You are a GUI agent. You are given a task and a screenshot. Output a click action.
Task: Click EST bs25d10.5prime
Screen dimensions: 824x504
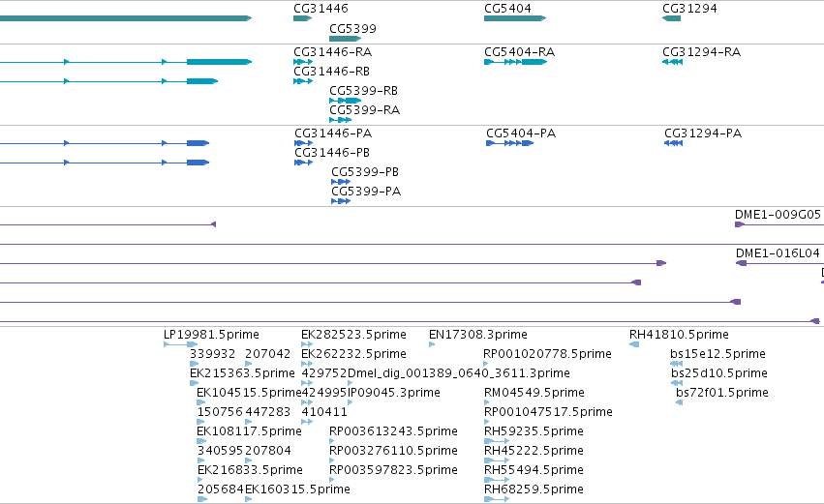676,383
